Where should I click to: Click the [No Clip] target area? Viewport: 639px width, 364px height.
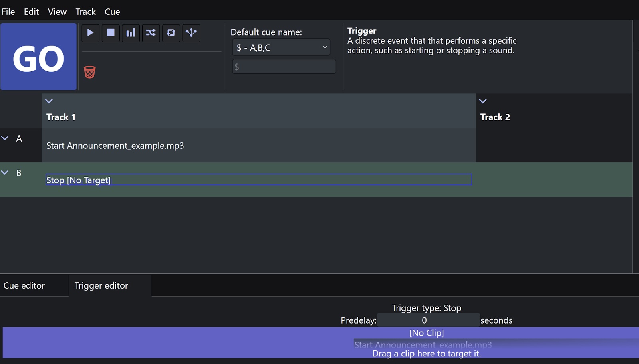pyautogui.click(x=427, y=333)
